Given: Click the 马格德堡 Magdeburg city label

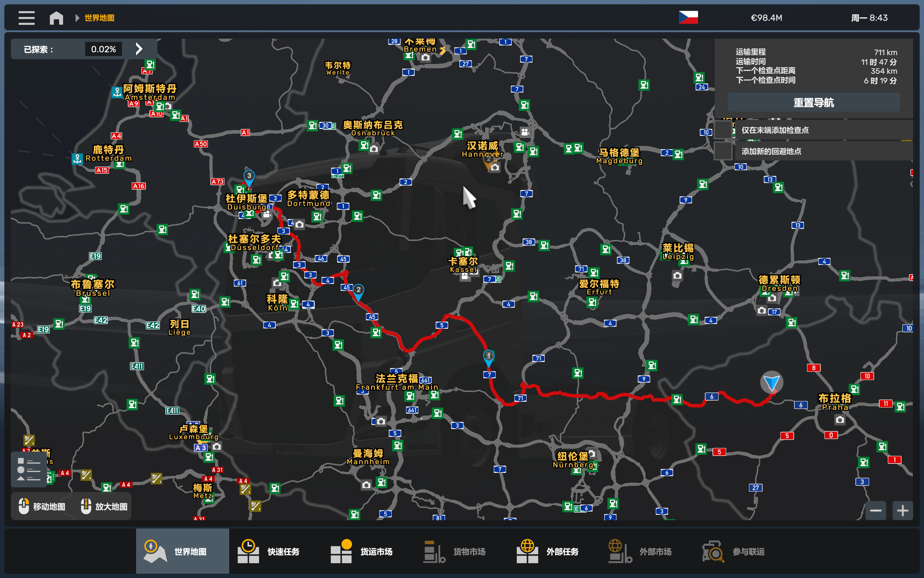Looking at the screenshot, I should click(x=619, y=156).
